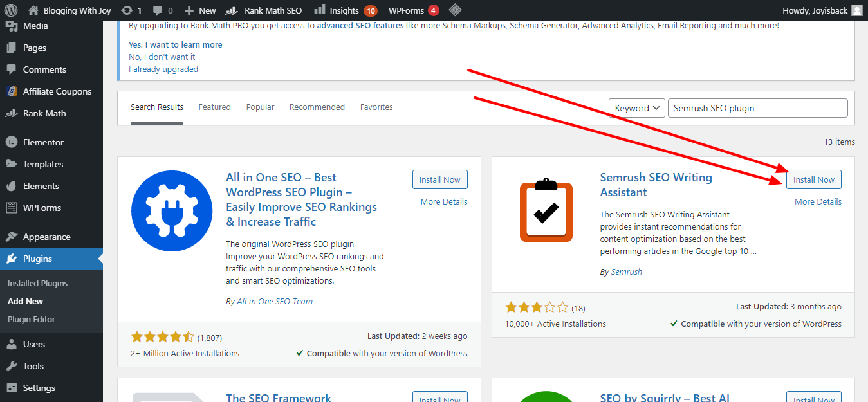Click the Affiliate Coupons sidebar icon

(x=11, y=91)
